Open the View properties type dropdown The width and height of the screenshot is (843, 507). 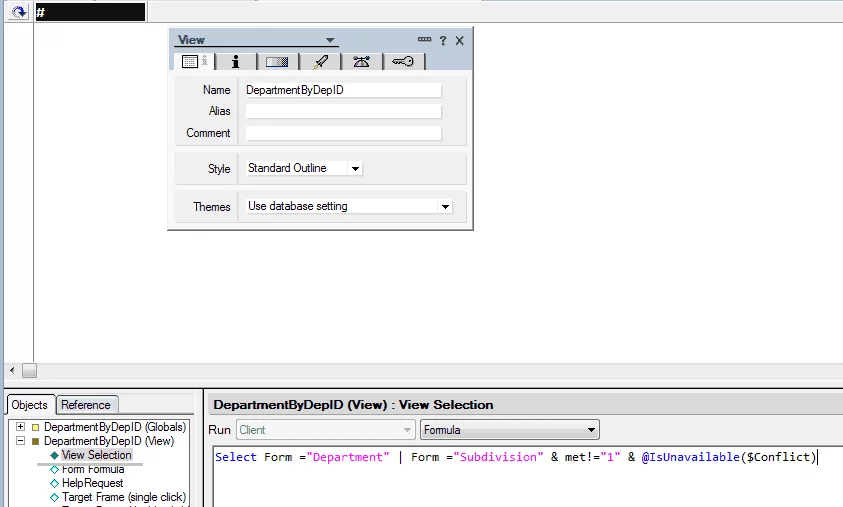click(330, 40)
